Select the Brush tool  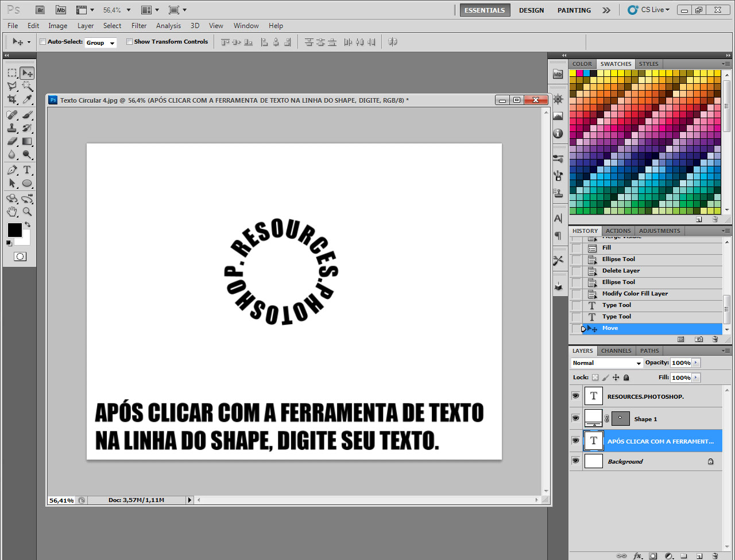(x=27, y=115)
